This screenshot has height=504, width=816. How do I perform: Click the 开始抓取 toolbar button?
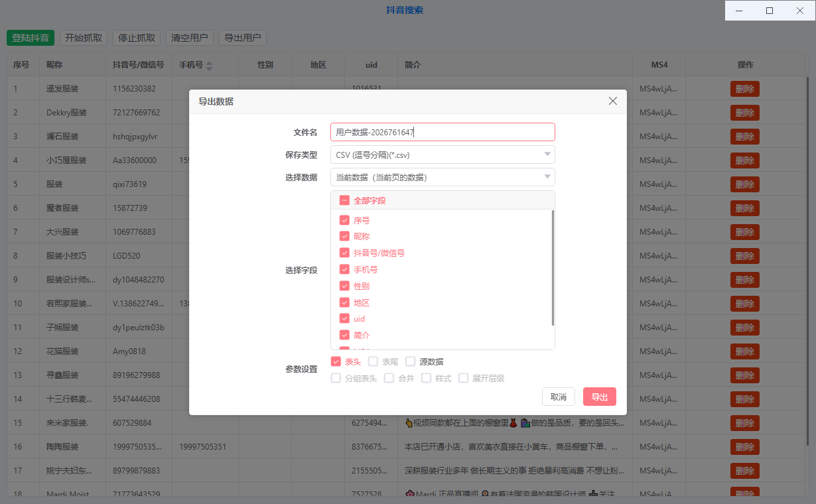(84, 38)
